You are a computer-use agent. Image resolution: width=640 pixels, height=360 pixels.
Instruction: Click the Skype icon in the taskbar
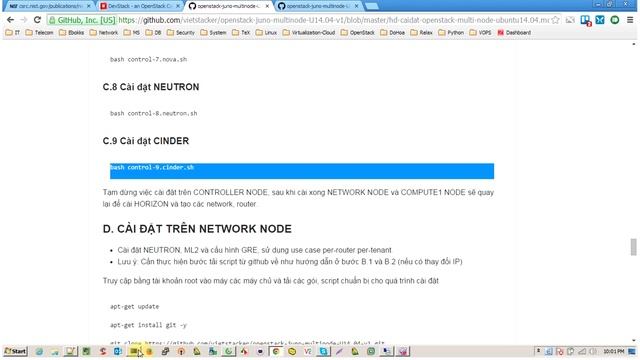pos(323,351)
